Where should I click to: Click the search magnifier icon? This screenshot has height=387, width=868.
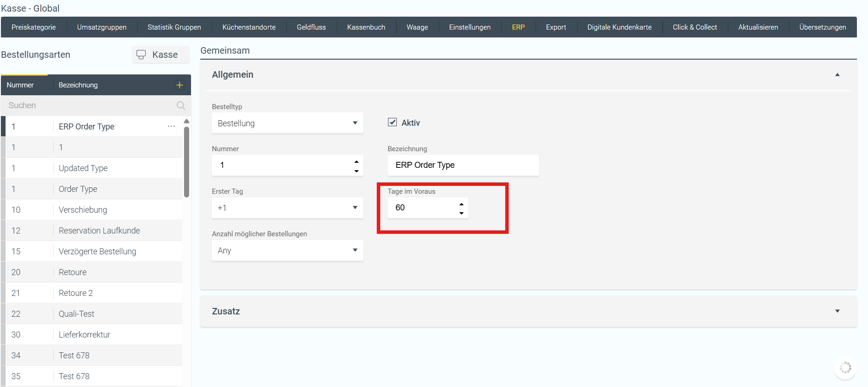181,105
